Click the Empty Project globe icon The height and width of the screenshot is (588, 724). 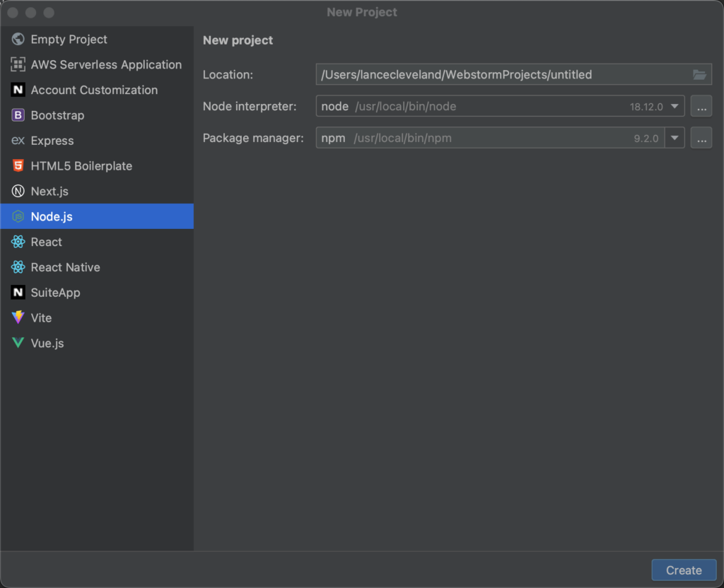pos(18,40)
